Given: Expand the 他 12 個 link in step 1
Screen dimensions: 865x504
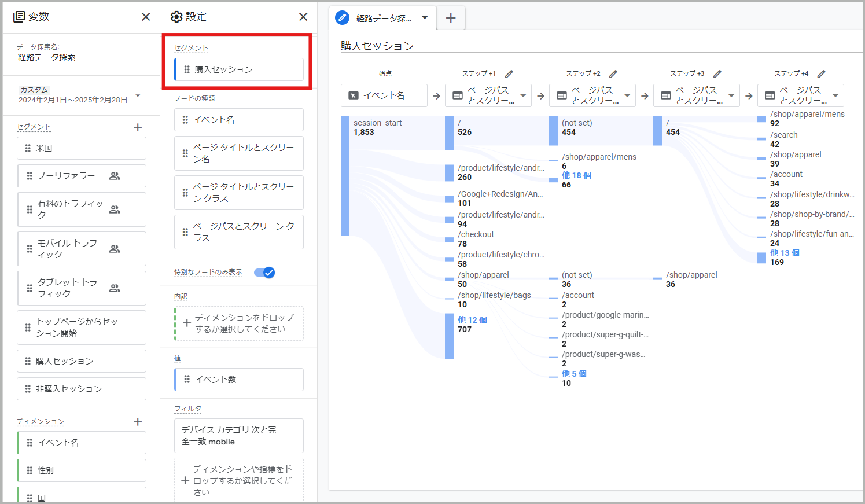Looking at the screenshot, I should 472,320.
